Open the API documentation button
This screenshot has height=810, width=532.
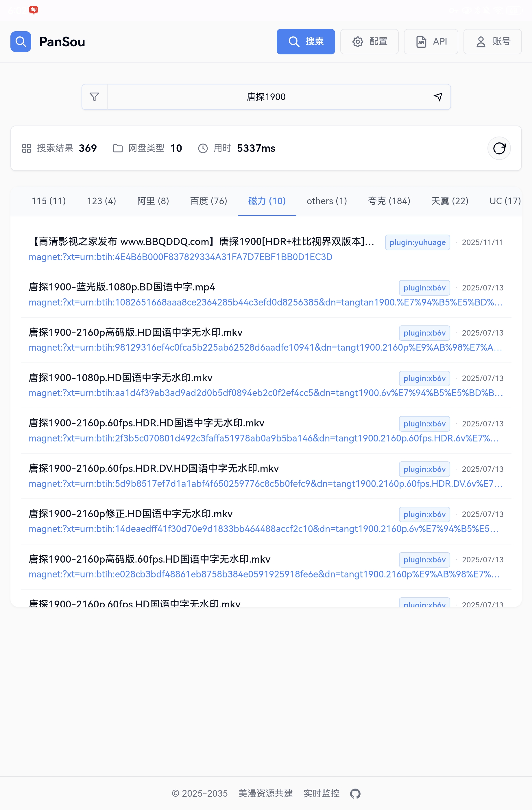[431, 42]
